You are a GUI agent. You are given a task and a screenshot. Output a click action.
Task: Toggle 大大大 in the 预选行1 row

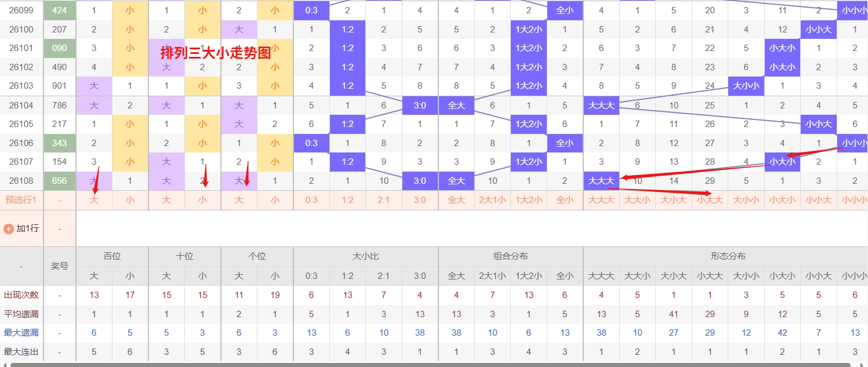tap(601, 200)
